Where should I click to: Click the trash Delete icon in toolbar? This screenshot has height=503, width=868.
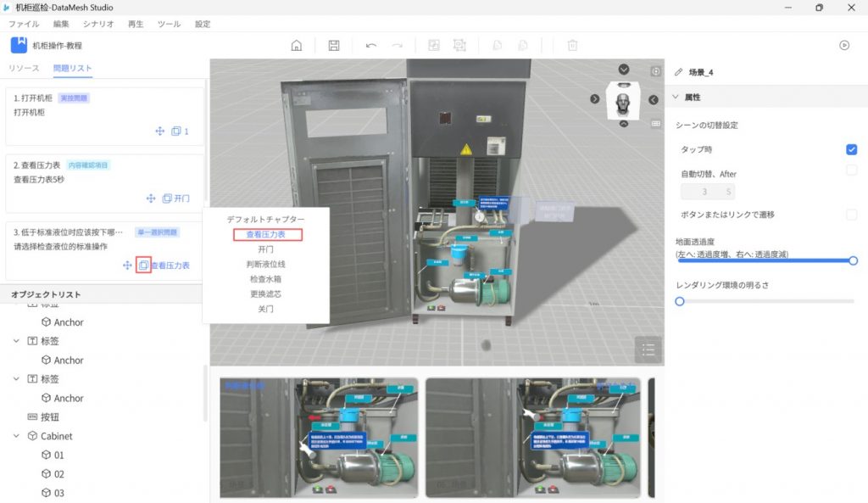click(x=572, y=45)
